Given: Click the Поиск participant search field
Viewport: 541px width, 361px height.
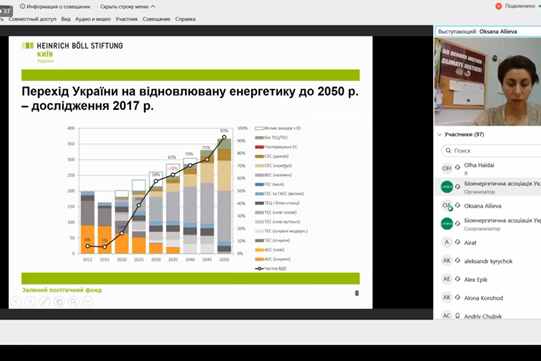Looking at the screenshot, I should (x=491, y=151).
